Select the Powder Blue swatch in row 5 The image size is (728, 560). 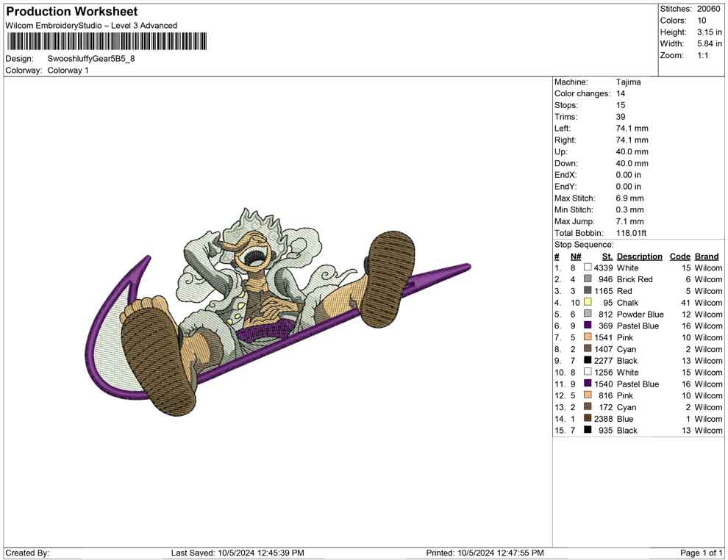pyautogui.click(x=588, y=314)
